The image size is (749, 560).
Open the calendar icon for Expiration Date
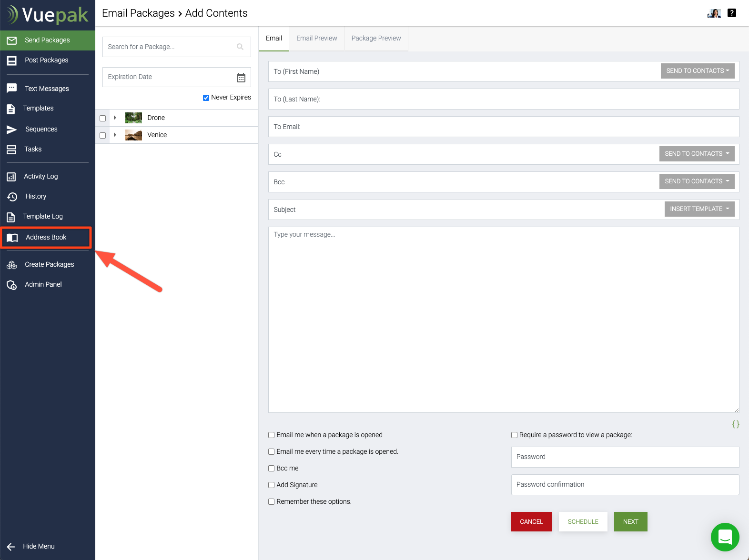[x=241, y=78]
